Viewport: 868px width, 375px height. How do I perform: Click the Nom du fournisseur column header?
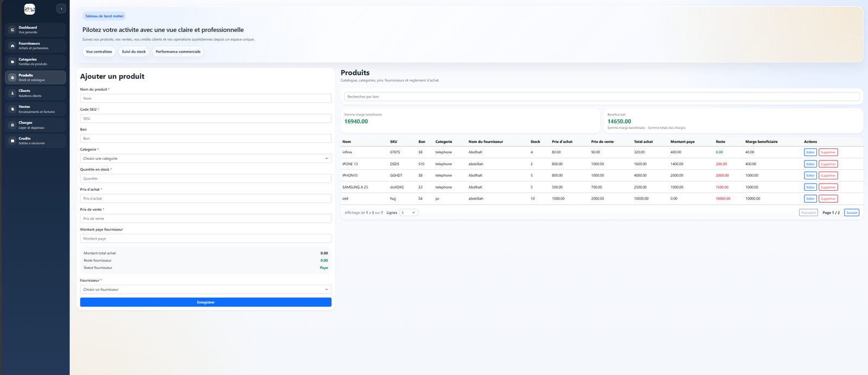(x=486, y=142)
